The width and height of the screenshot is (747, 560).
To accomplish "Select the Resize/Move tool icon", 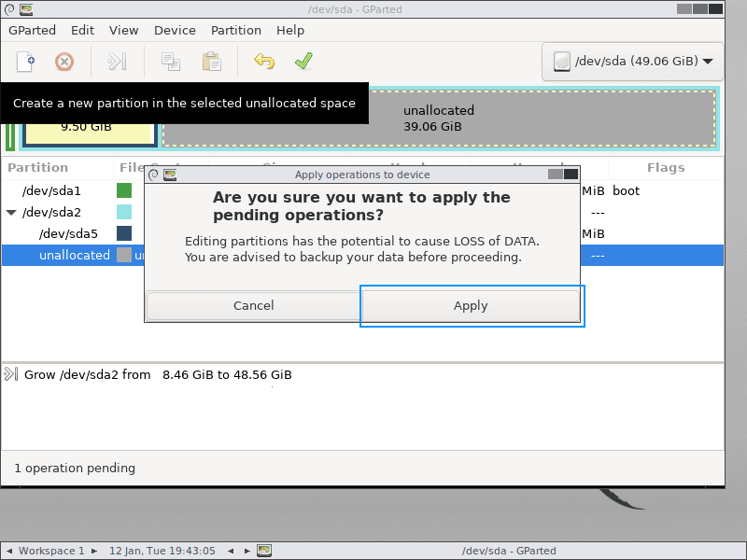I will [116, 62].
